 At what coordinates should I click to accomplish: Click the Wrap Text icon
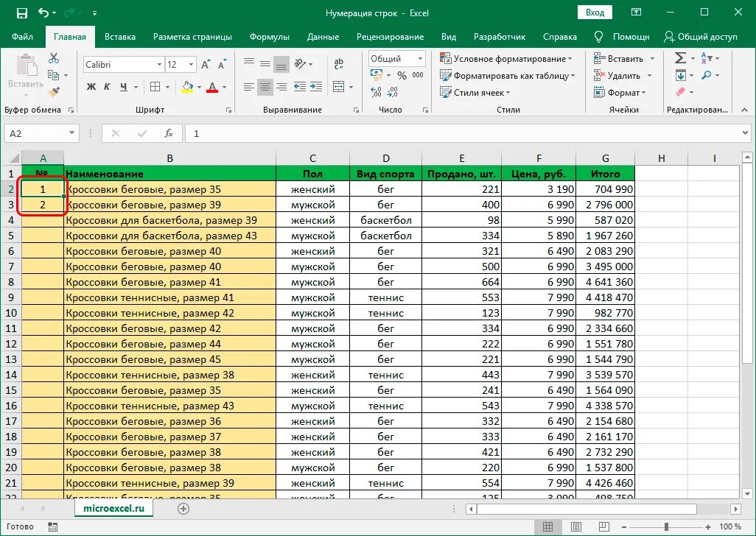click(339, 63)
